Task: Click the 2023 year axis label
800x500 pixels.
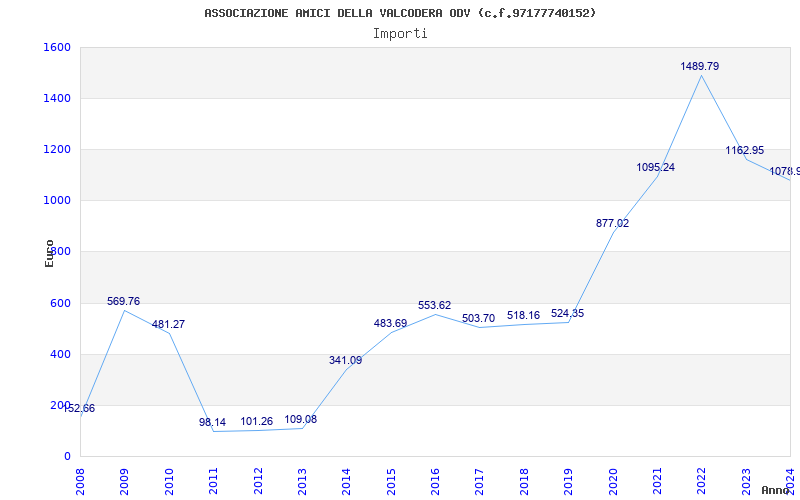Action: pyautogui.click(x=746, y=482)
